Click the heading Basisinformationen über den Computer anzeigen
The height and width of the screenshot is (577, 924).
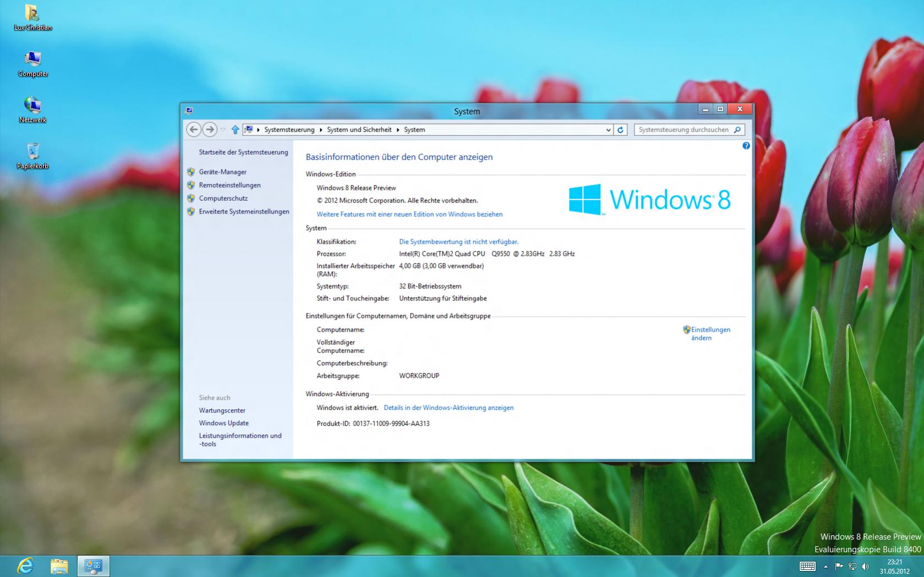tap(399, 157)
